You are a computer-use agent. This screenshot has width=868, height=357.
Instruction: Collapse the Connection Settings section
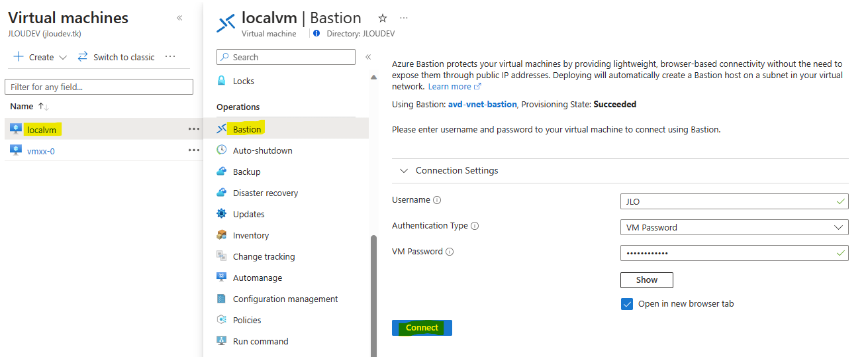tap(405, 171)
